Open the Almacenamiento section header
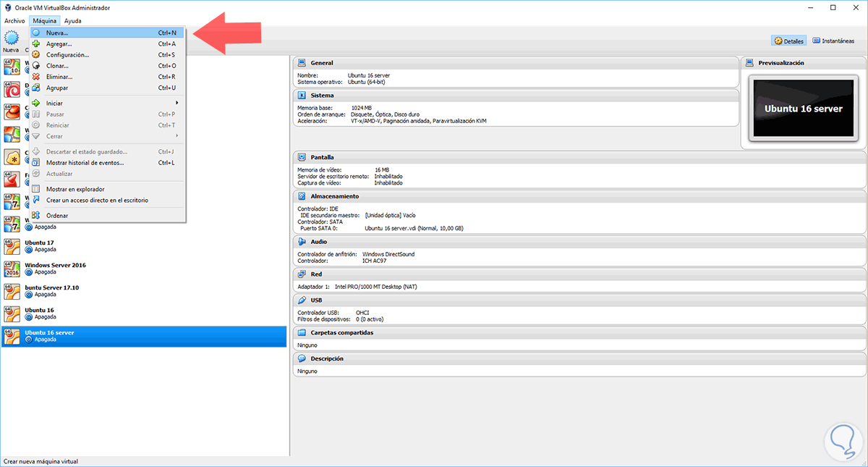The height and width of the screenshot is (467, 868). (579, 196)
